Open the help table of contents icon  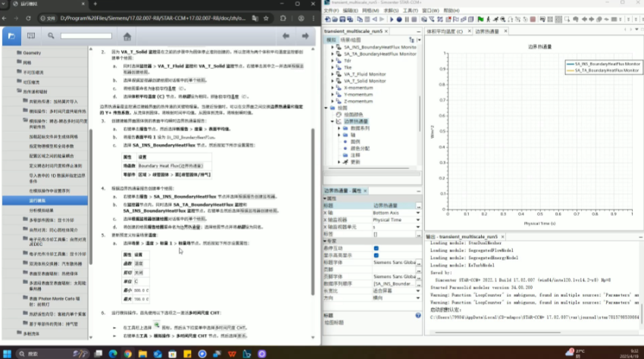(11, 36)
